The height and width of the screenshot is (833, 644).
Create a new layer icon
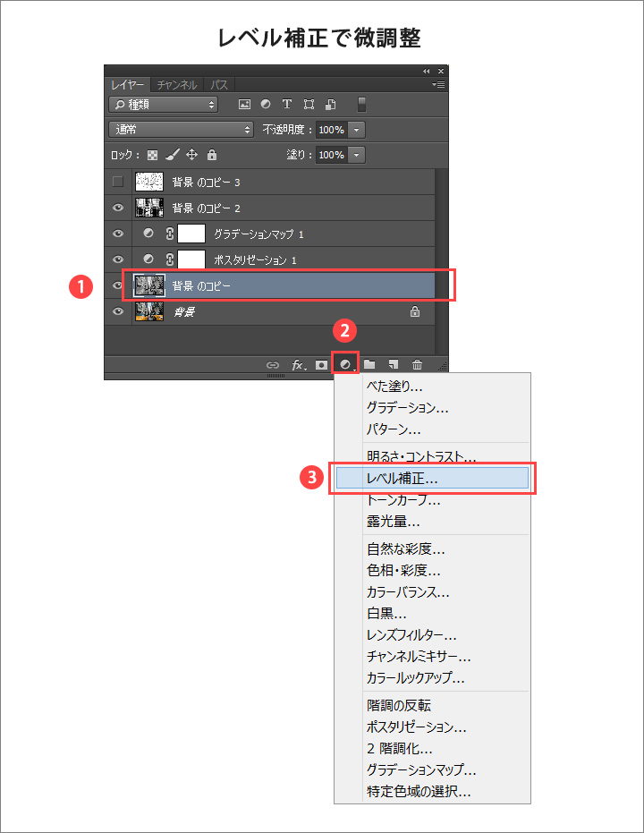click(x=394, y=364)
